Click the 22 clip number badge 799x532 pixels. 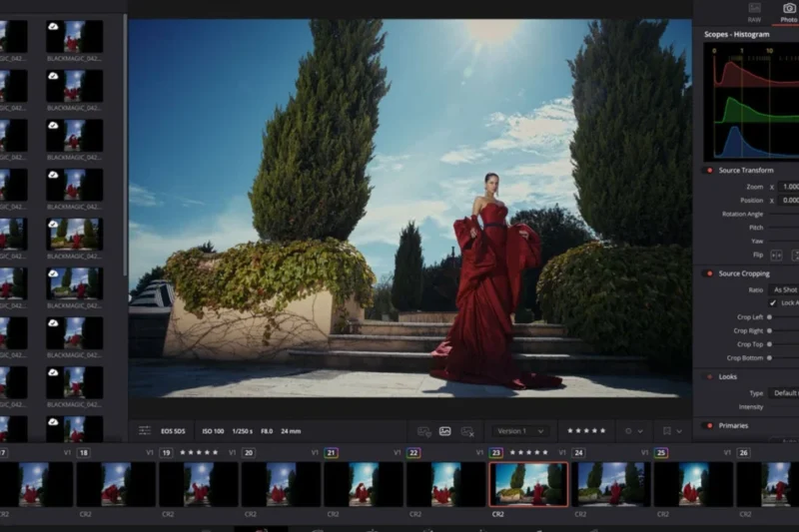[x=413, y=452]
